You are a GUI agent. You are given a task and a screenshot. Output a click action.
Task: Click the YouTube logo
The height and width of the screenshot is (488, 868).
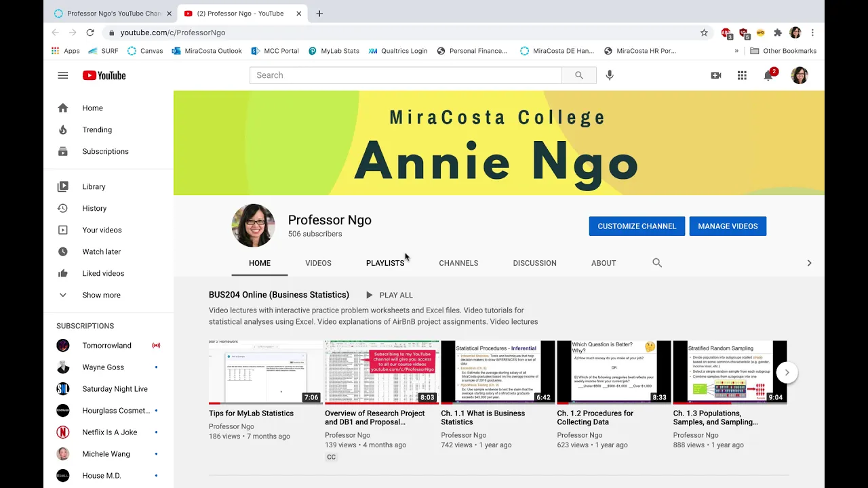point(104,75)
